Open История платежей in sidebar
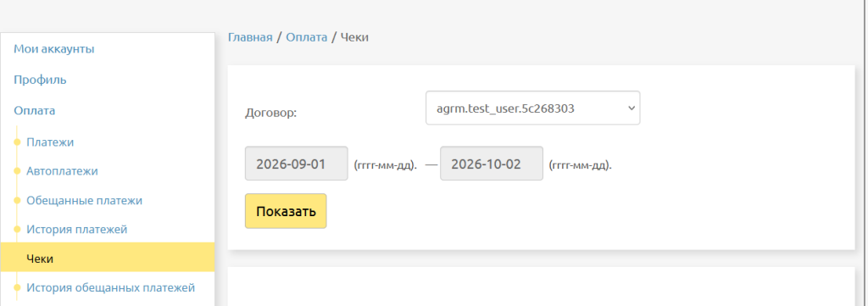The width and height of the screenshot is (868, 306). (x=77, y=229)
